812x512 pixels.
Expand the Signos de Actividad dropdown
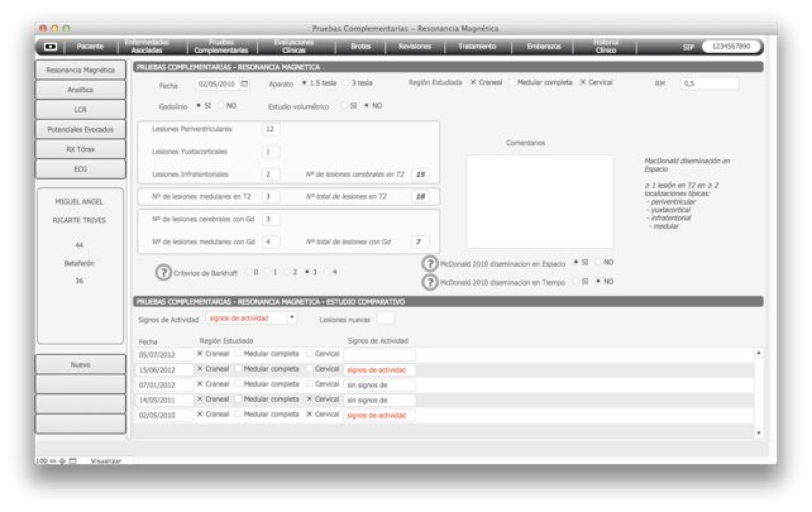[x=291, y=318]
